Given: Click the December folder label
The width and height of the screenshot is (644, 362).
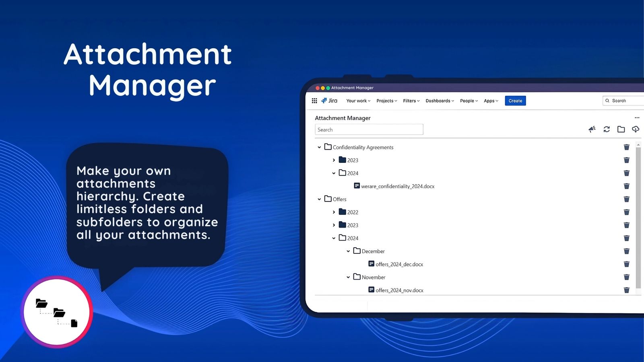Looking at the screenshot, I should [373, 251].
